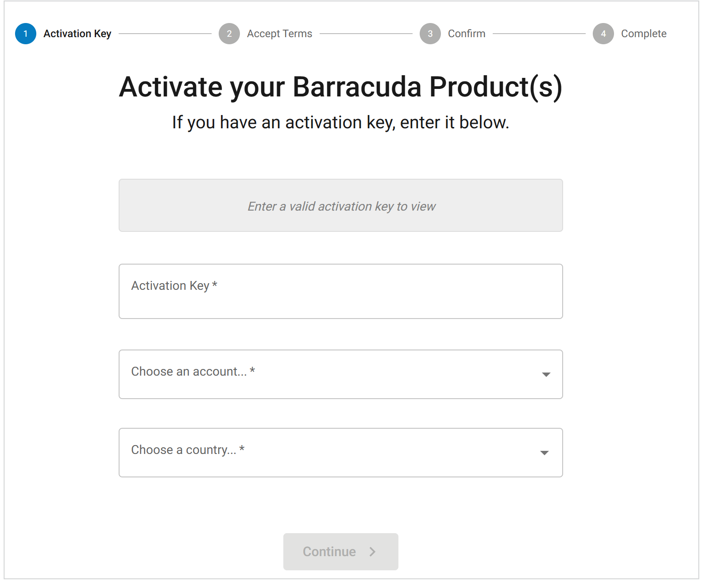Viewport: 703px width, 588px height.
Task: Click the Continue button
Action: [341, 552]
